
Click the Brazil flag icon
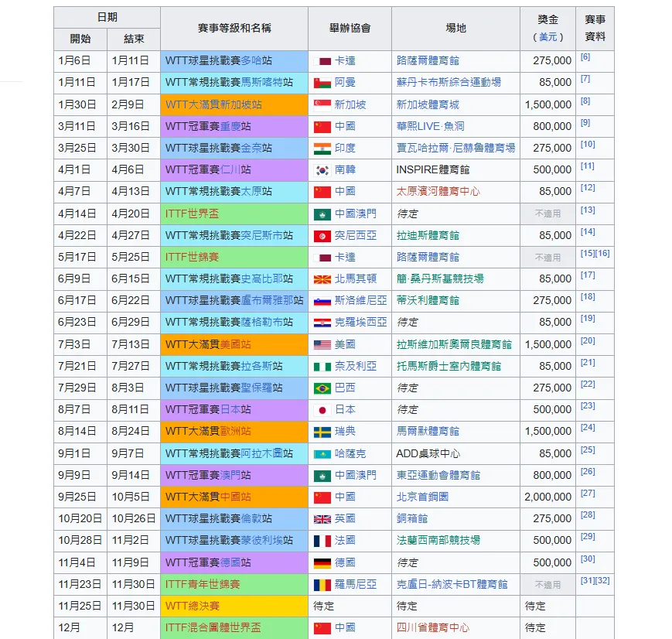tap(322, 388)
